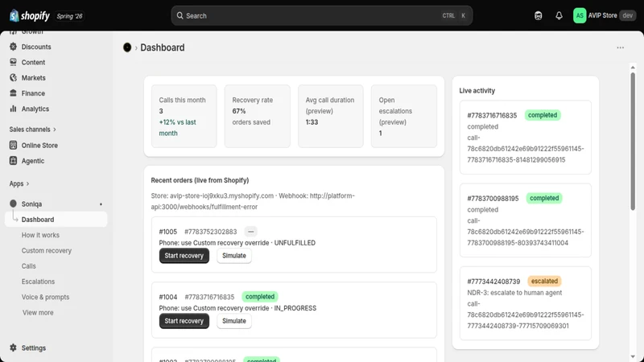Click the order ID #7783752302883

(211, 232)
